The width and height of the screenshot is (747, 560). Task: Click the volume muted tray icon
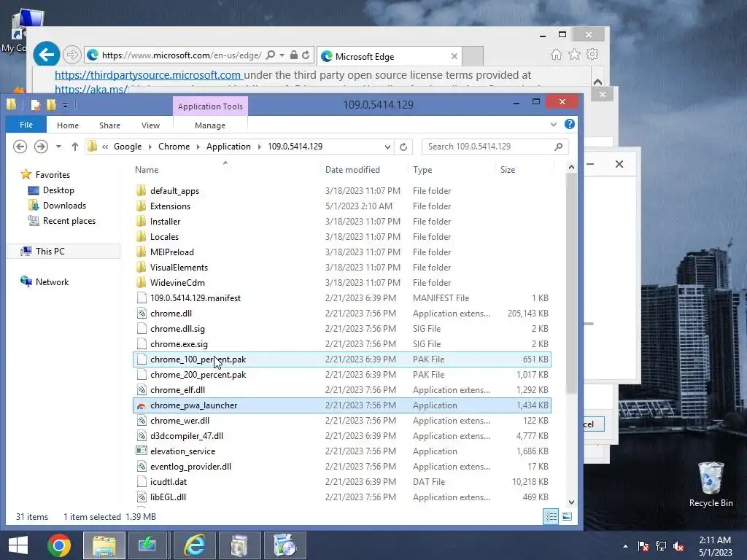(679, 546)
